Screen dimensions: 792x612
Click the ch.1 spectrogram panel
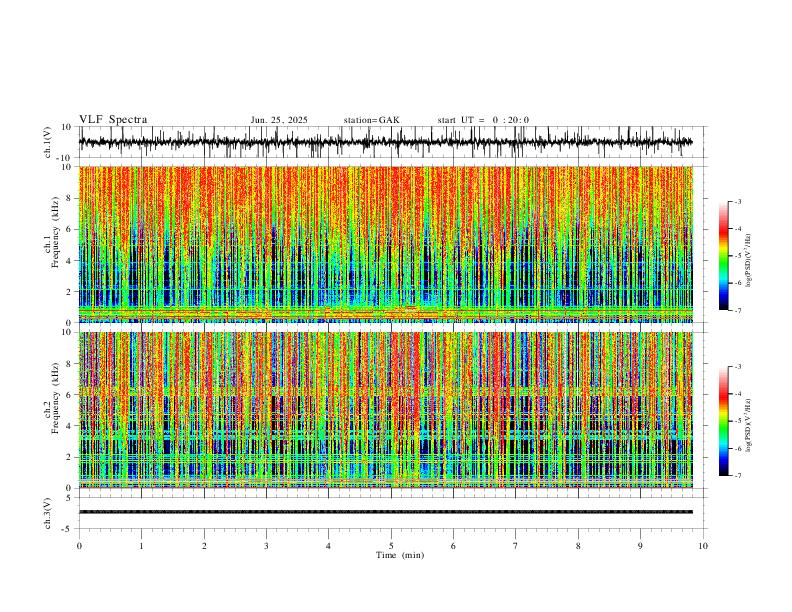385,244
